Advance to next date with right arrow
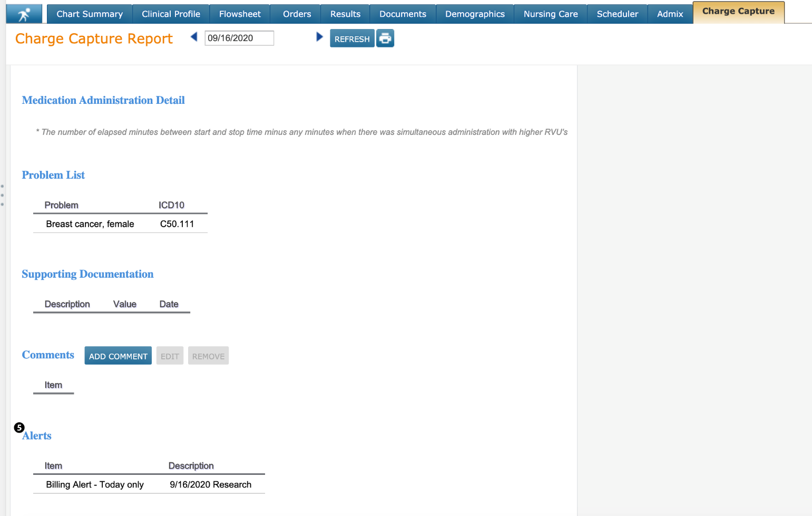 click(319, 37)
